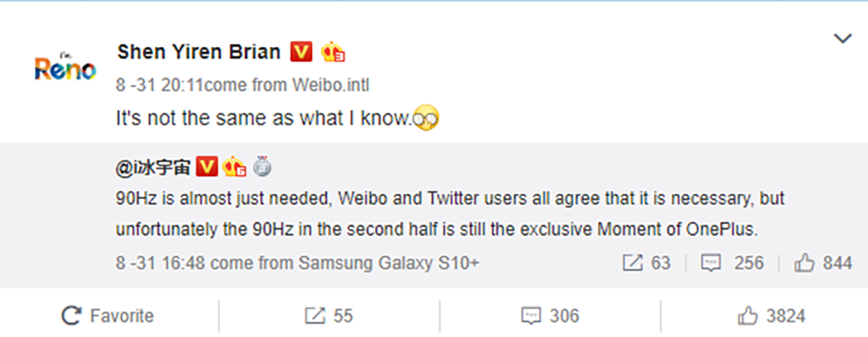Screen dimensions: 868x337
Task: Repost the quoted post with 63 shares
Action: coord(646,264)
